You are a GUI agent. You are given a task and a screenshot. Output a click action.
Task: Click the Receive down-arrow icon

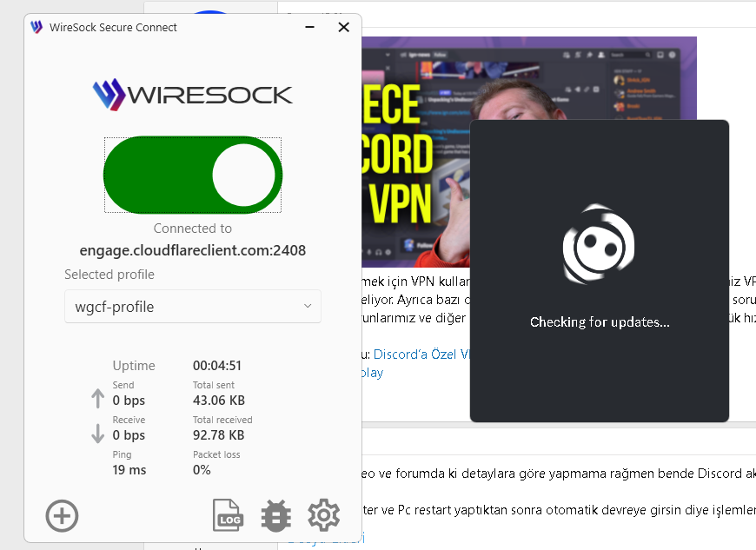click(98, 433)
